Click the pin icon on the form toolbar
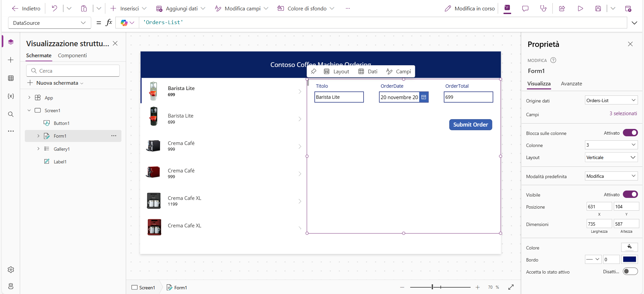This screenshot has height=294, width=644. coord(314,71)
